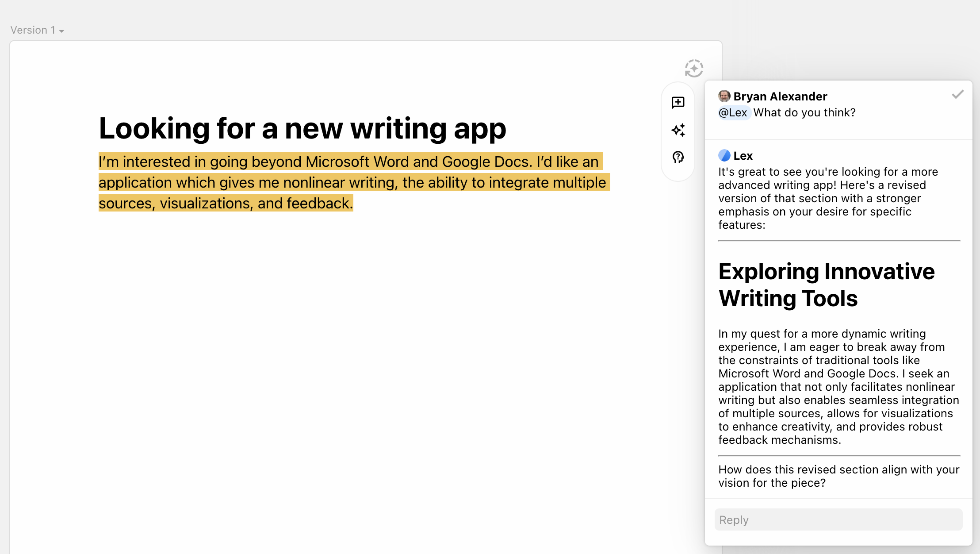Viewport: 980px width, 554px height.
Task: Click the How does this revised section question
Action: 839,476
